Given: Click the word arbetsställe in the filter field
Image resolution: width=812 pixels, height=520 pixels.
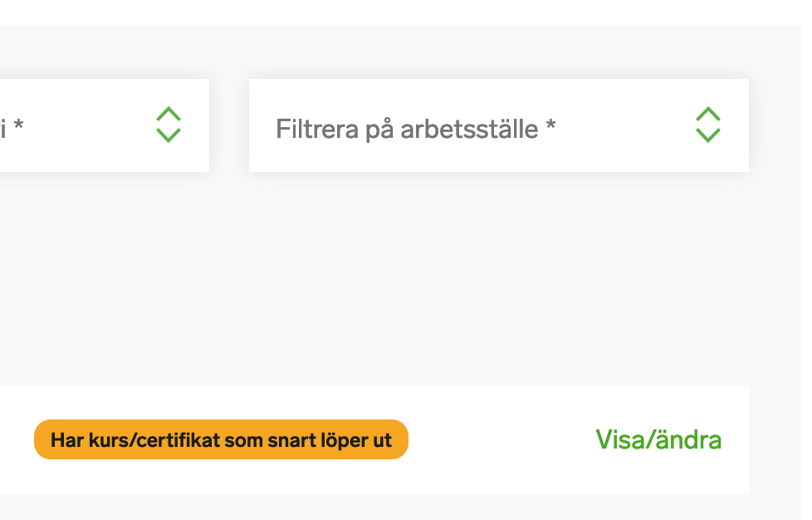Looking at the screenshot, I should coord(469,129).
